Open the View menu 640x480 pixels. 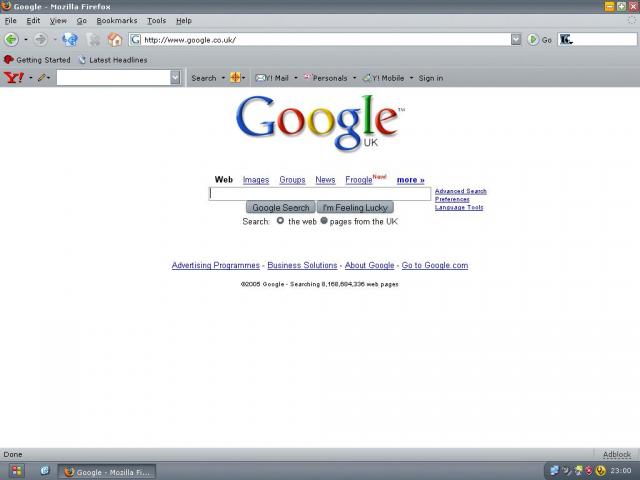point(58,20)
